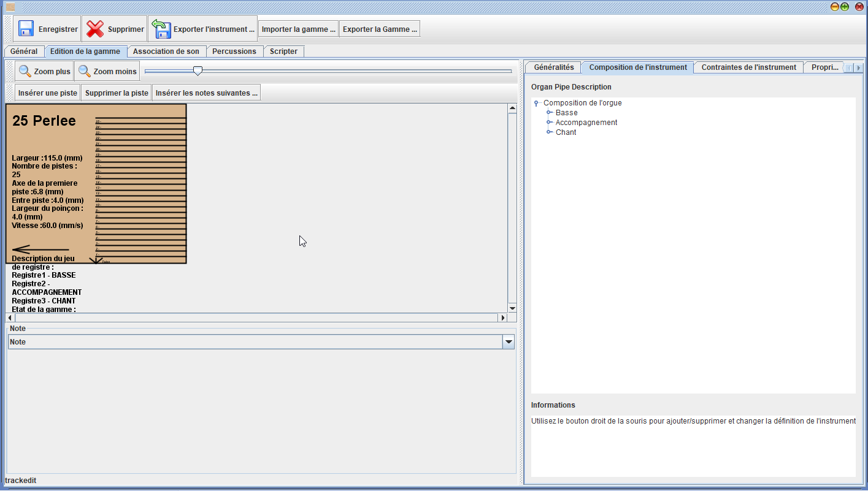The image size is (868, 491).
Task: Click the left tab-scroll arrow icon
Action: (849, 68)
